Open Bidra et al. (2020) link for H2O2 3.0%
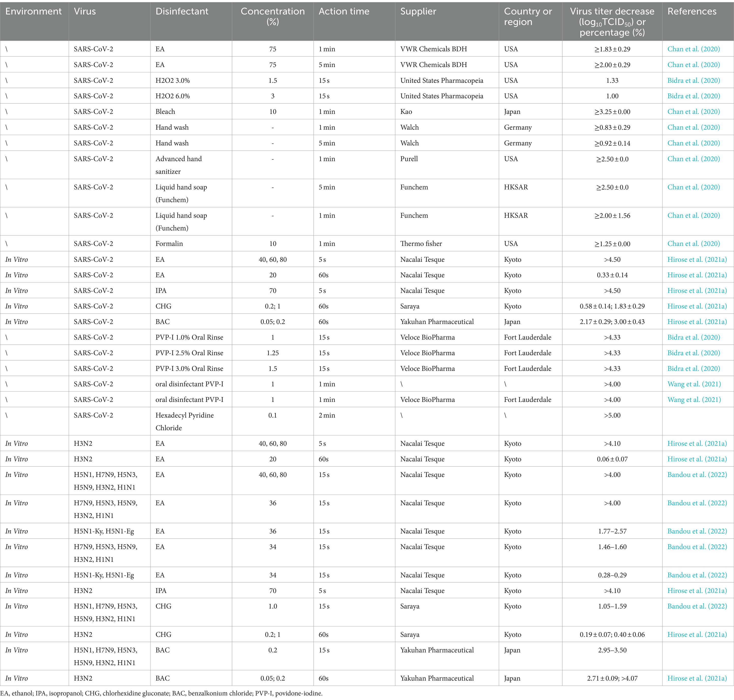Viewport: 734px width, 700px height. 693,80
